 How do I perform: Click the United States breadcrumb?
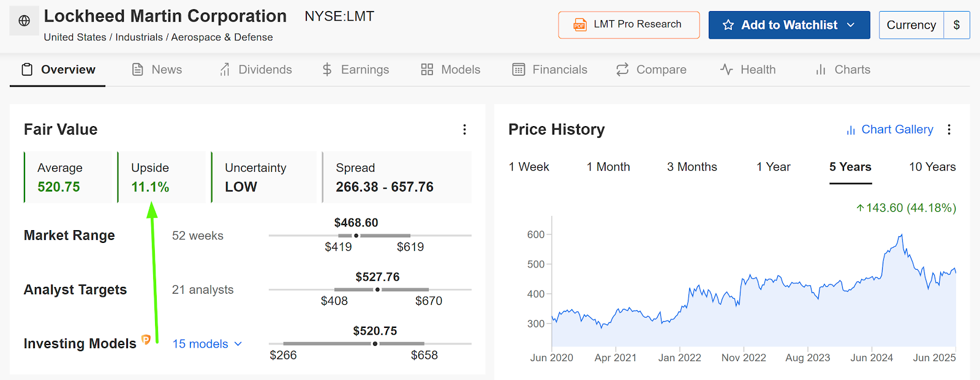(75, 37)
